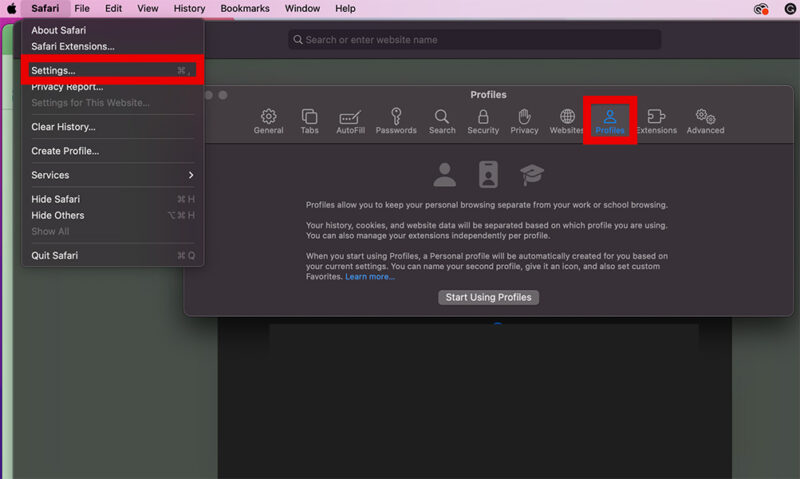Expand the Services submenu
Viewport: 800px width, 479px height.
(x=112, y=175)
